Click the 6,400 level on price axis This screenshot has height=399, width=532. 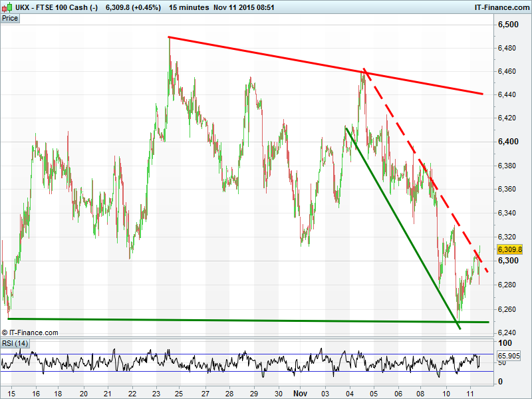click(x=508, y=142)
